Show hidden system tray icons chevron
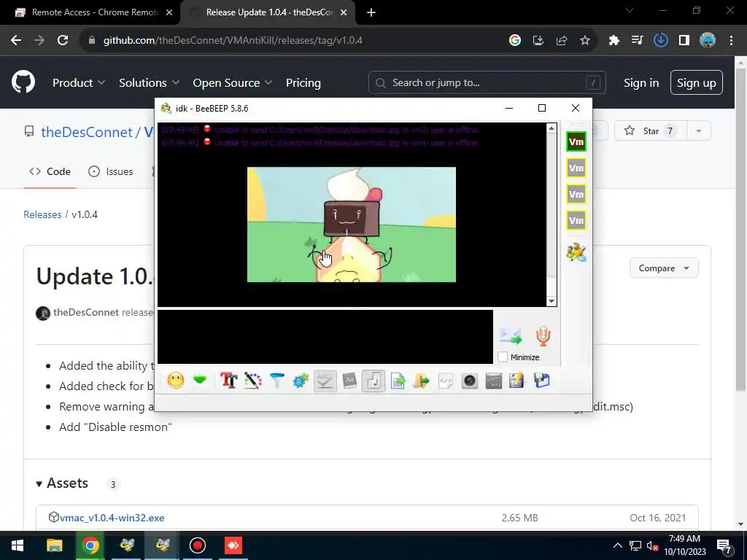The image size is (747, 560). pos(617,545)
